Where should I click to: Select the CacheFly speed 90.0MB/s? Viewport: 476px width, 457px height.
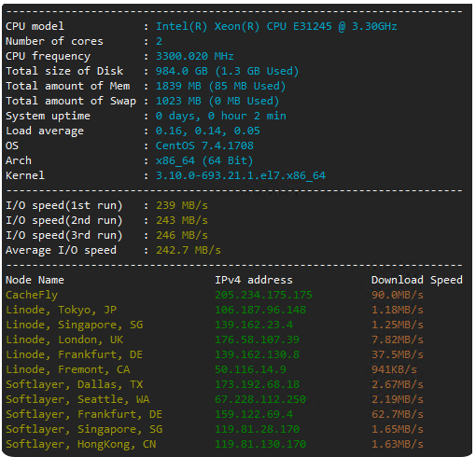pos(398,295)
